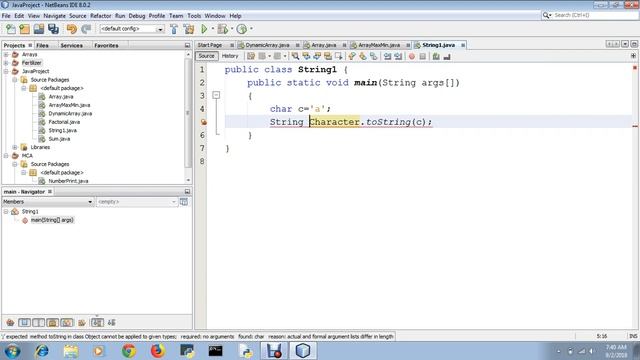Click the New File toolbar icon
This screenshot has width=640, height=360.
(x=11, y=29)
